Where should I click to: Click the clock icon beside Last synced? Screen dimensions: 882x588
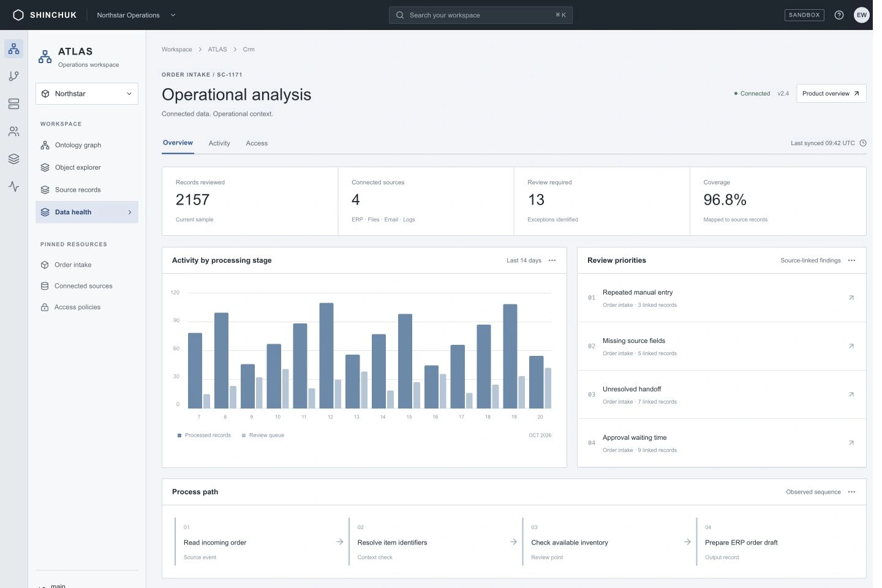pyautogui.click(x=863, y=143)
